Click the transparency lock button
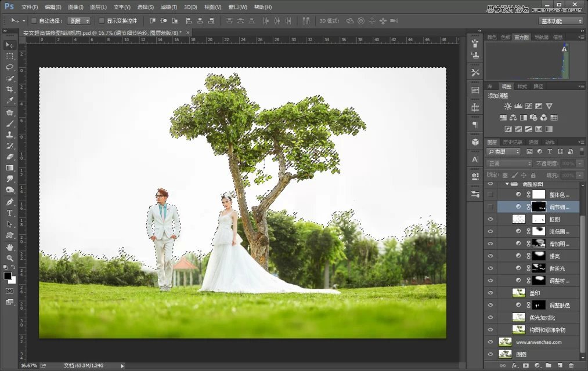The image size is (588, 371). (506, 176)
